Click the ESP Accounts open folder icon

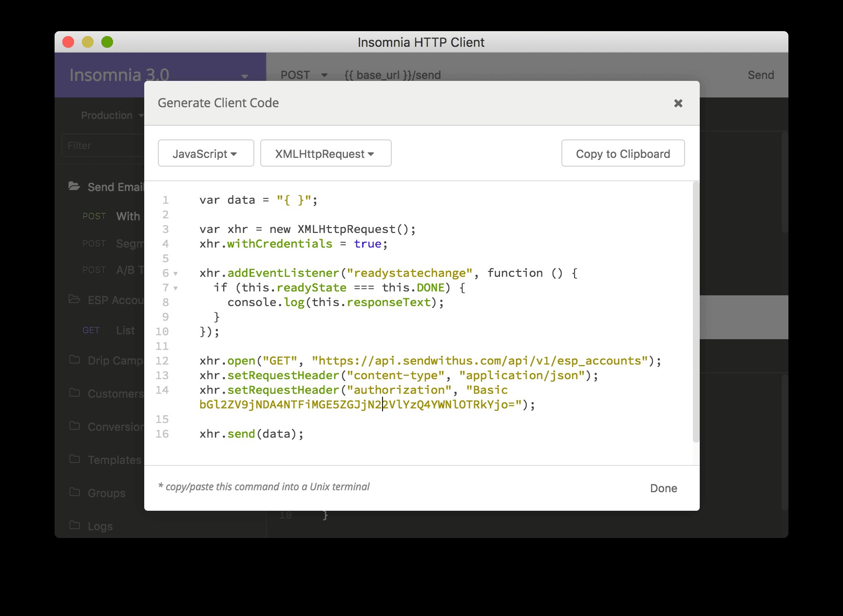click(x=74, y=299)
